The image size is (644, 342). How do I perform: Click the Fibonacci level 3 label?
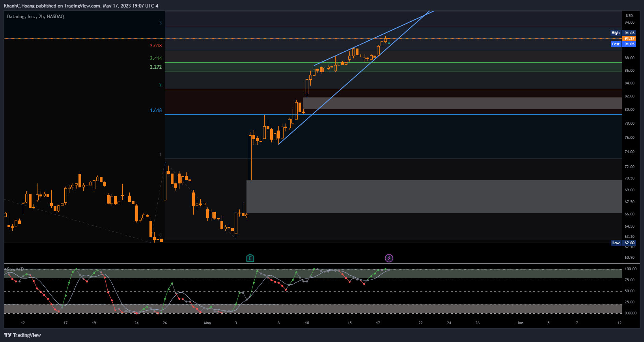(x=160, y=23)
